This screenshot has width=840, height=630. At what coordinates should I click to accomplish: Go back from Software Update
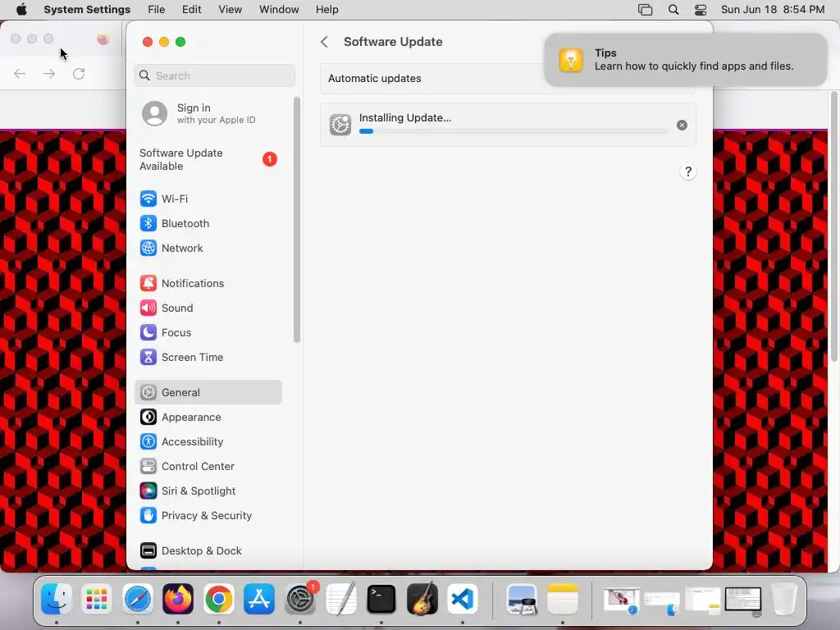click(324, 42)
